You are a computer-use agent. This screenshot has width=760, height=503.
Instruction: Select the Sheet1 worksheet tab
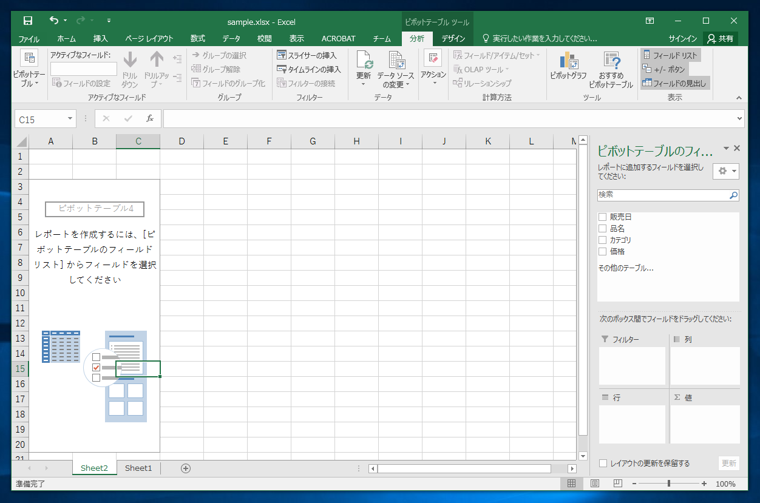pyautogui.click(x=138, y=468)
